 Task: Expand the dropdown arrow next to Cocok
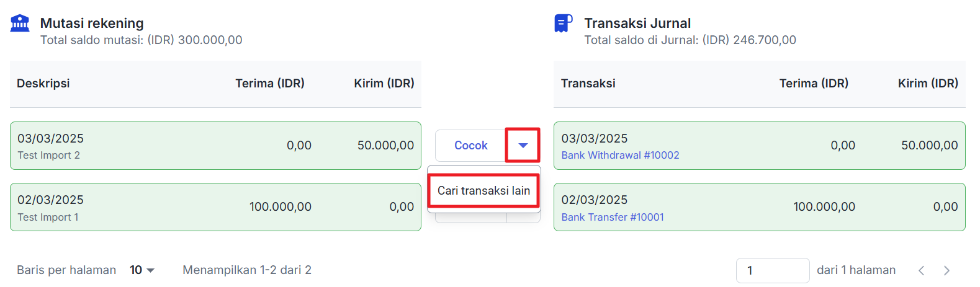coord(523,146)
